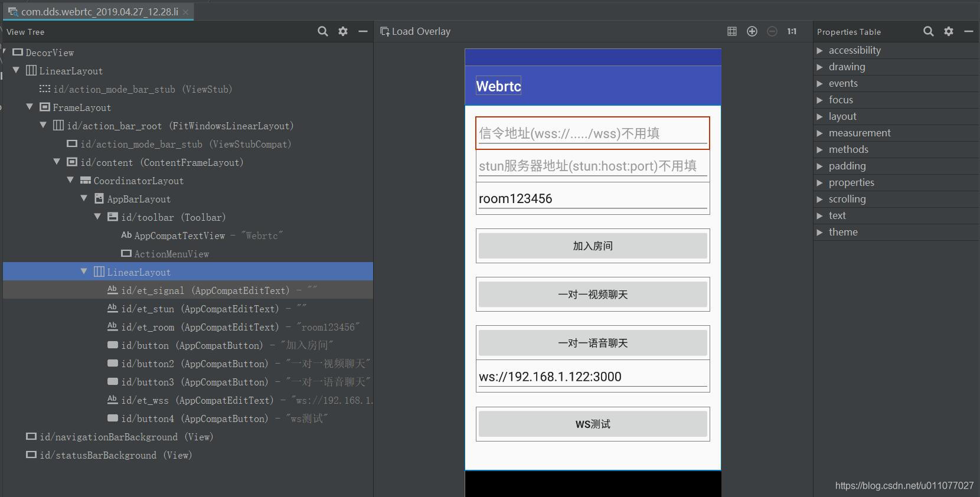Click Load Overlay button

tap(416, 31)
